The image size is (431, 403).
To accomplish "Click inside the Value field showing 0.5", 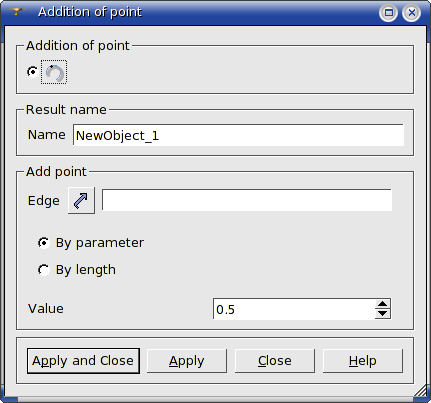I will tap(294, 309).
